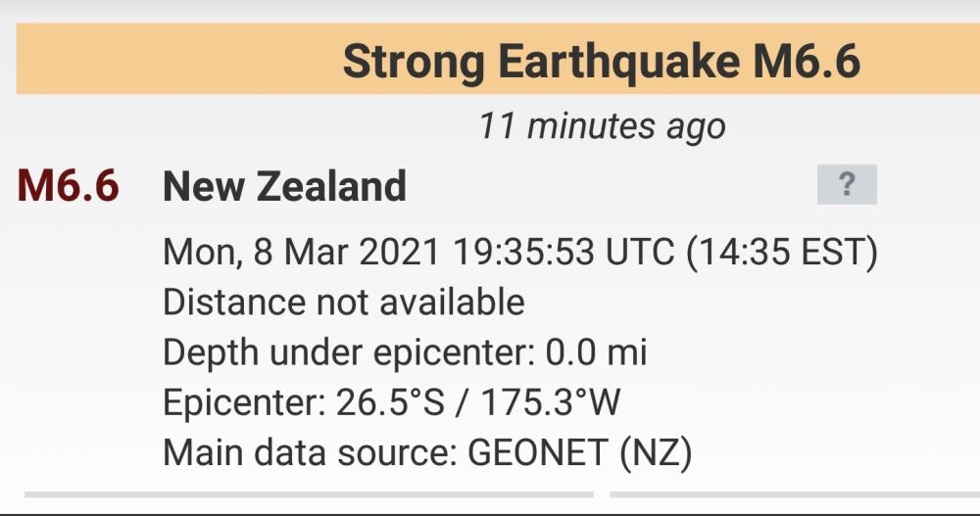Screen dimensions: 980x516
Task: Click the "Epicenter:" label
Action: tap(244, 402)
